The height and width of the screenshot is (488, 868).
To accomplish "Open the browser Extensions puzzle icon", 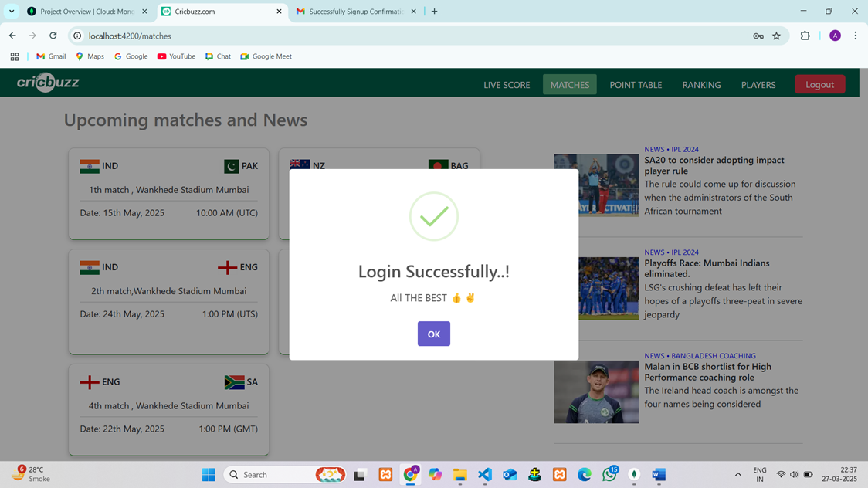I will coord(805,36).
